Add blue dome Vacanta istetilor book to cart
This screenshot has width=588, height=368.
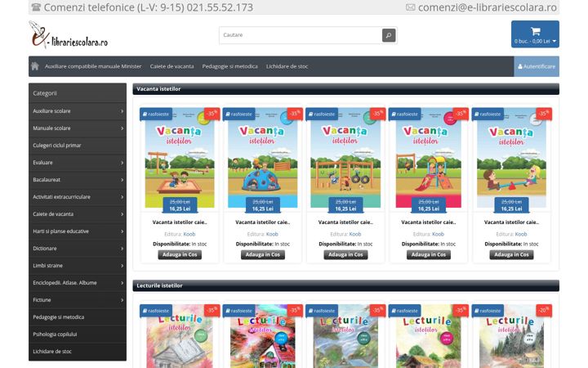pos(262,254)
